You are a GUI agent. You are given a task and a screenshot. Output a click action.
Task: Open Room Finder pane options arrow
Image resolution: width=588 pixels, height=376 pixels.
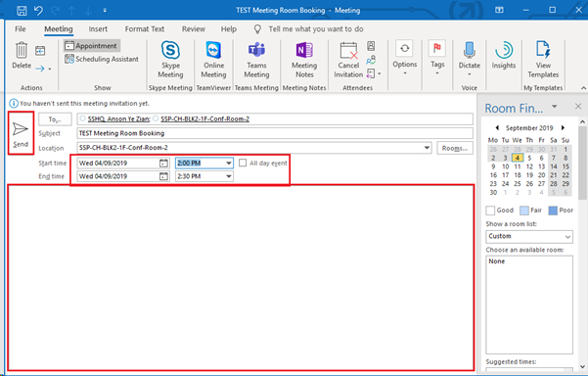(555, 107)
